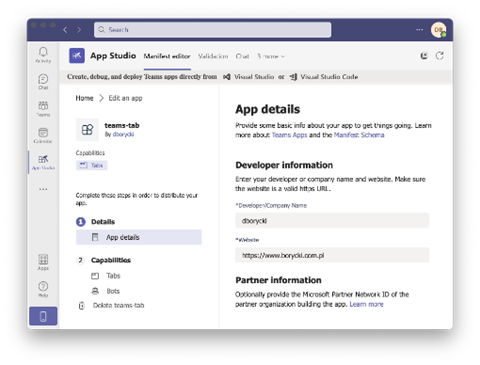
Task: Click the pop-out chat icon in header
Action: [424, 56]
